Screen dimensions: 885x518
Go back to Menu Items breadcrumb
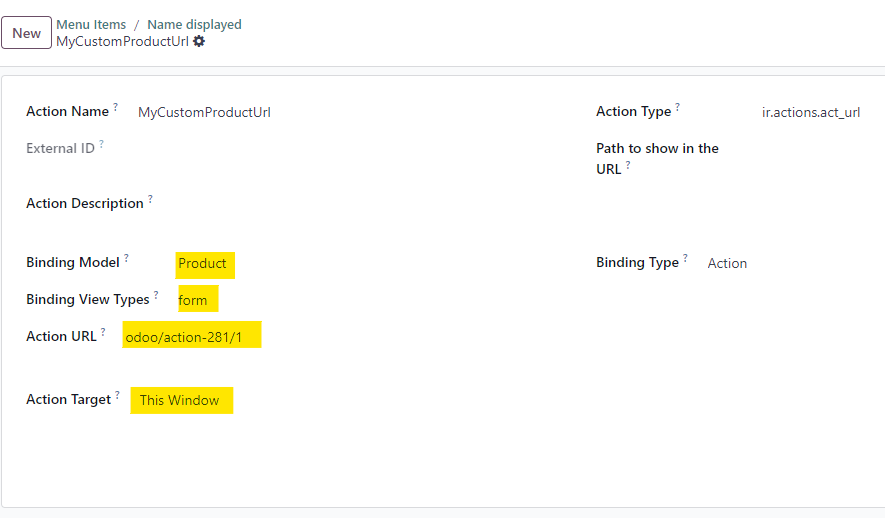(x=91, y=25)
